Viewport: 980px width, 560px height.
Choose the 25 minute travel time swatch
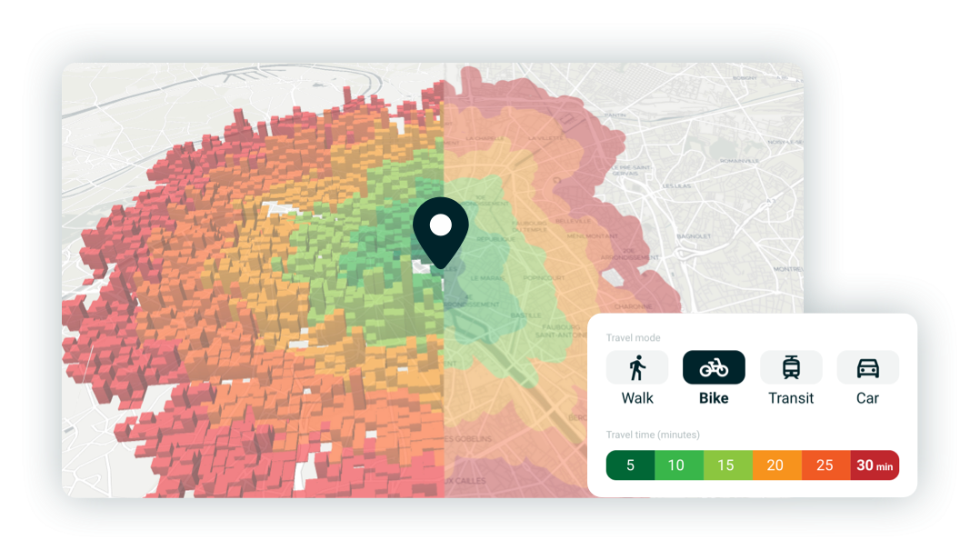click(x=825, y=465)
